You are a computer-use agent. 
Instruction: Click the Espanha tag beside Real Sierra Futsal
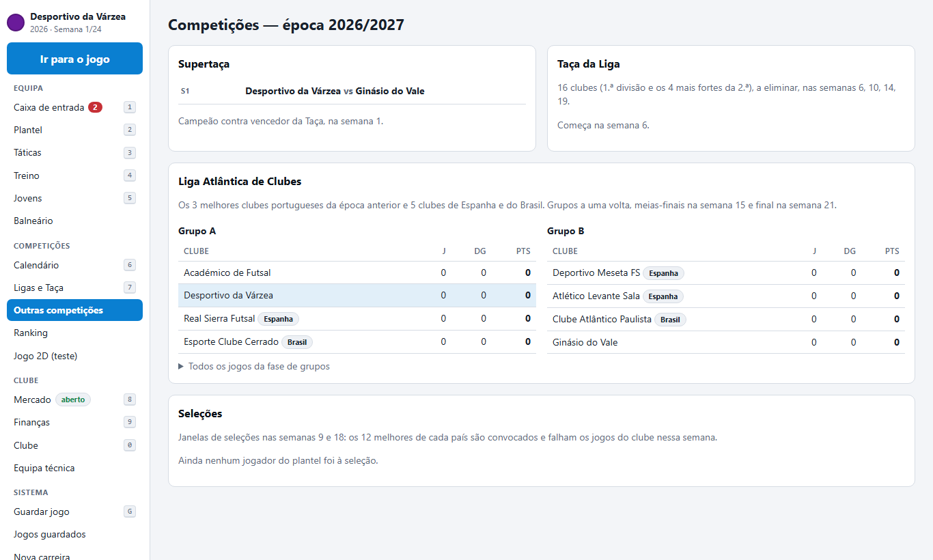point(278,319)
